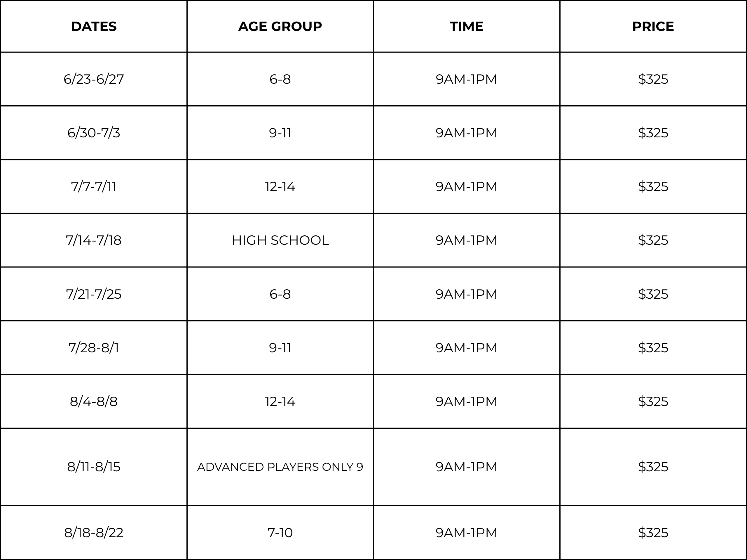The image size is (747, 560).
Task: Select the 8/4-8/8 date cell
Action: (x=94, y=401)
